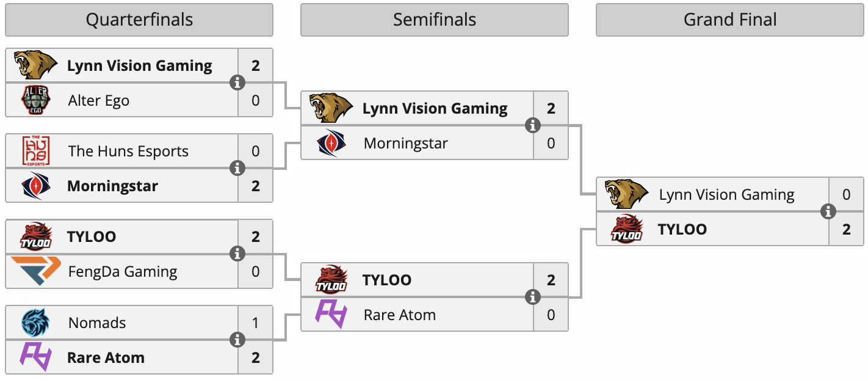Click Morningstar logo in the semifinals
Viewport: 868px width, 380px height.
331,144
